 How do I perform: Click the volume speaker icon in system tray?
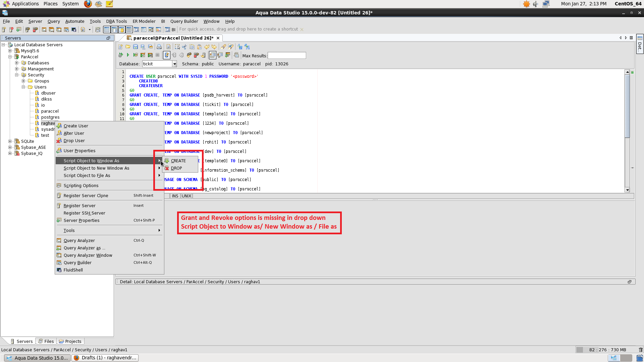click(x=536, y=4)
